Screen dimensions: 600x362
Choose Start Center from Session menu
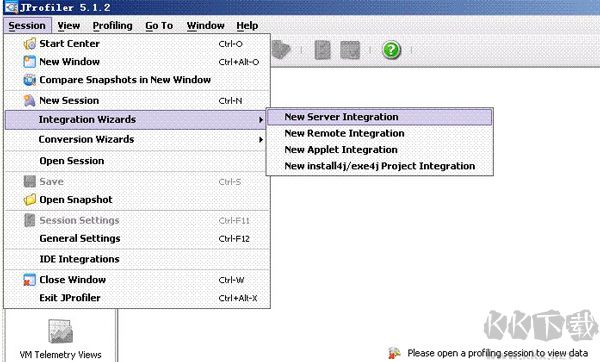tap(137, 44)
